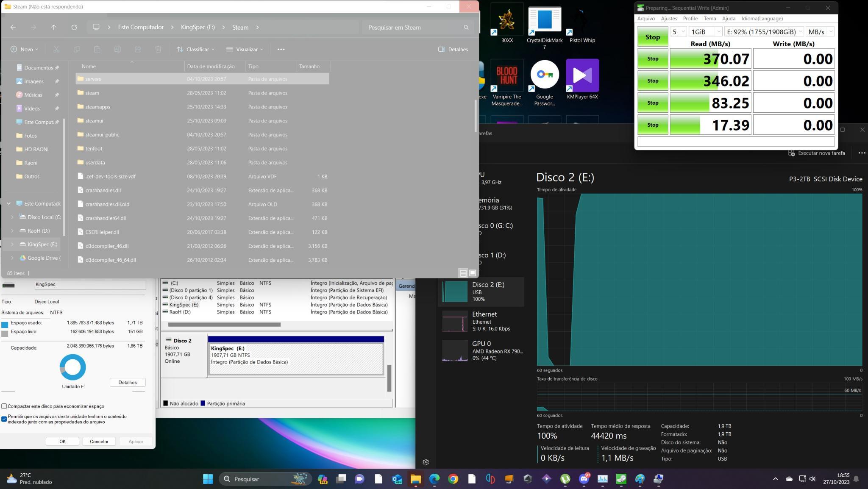The width and height of the screenshot is (868, 489).
Task: Open Visualizar view dropdown
Action: point(245,49)
